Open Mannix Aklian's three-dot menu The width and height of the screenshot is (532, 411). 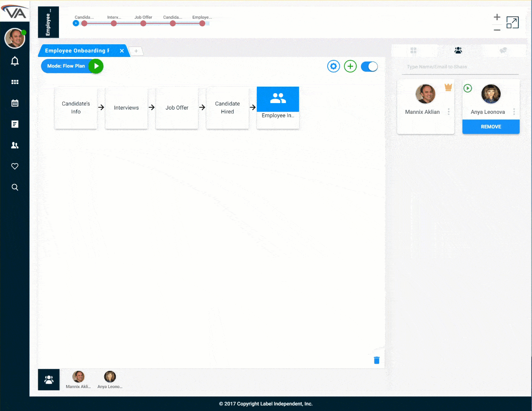pos(449,112)
